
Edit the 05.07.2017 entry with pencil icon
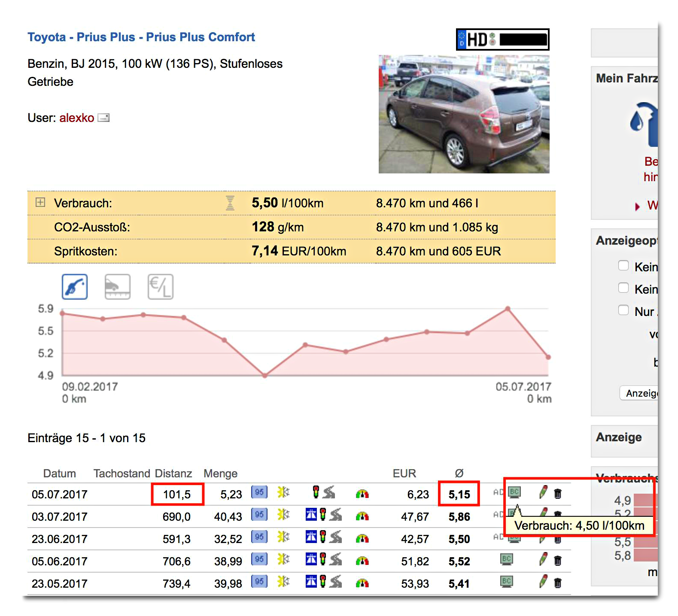[x=543, y=492]
